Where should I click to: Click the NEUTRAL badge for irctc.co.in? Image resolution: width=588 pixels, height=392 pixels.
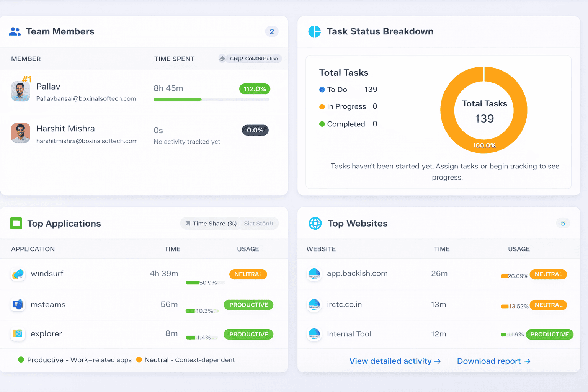click(548, 305)
